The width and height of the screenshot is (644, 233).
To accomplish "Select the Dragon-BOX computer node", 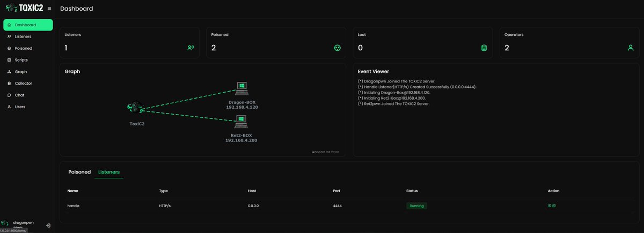I will 243,88.
